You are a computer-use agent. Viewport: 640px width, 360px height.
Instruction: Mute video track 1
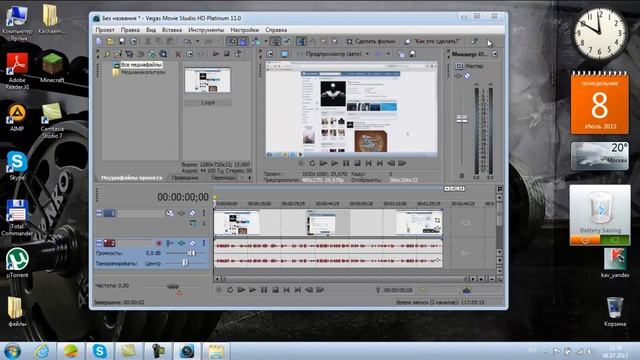192,213
